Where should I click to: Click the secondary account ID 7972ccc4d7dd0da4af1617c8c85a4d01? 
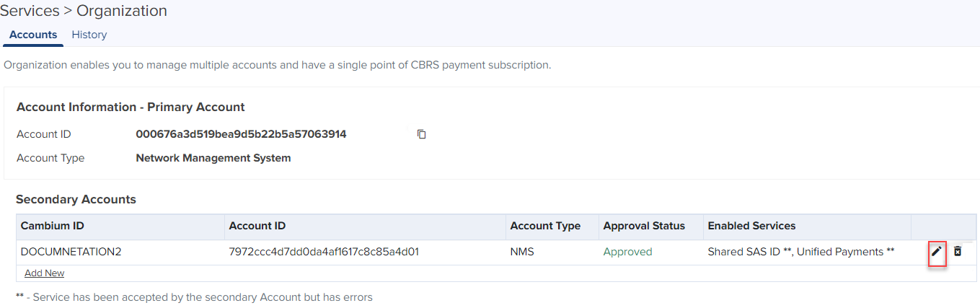pos(324,252)
